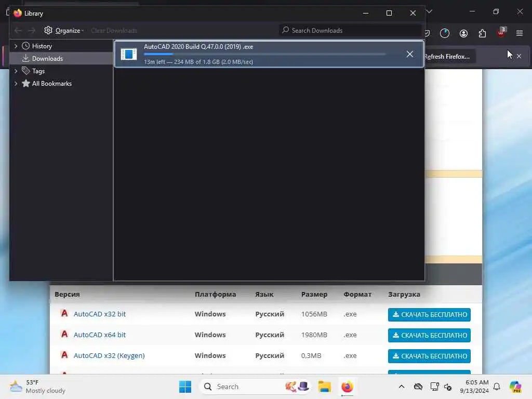Select the AutoCAD 2020 Build download name
Viewport: 532px width, 399px height.
(x=198, y=47)
